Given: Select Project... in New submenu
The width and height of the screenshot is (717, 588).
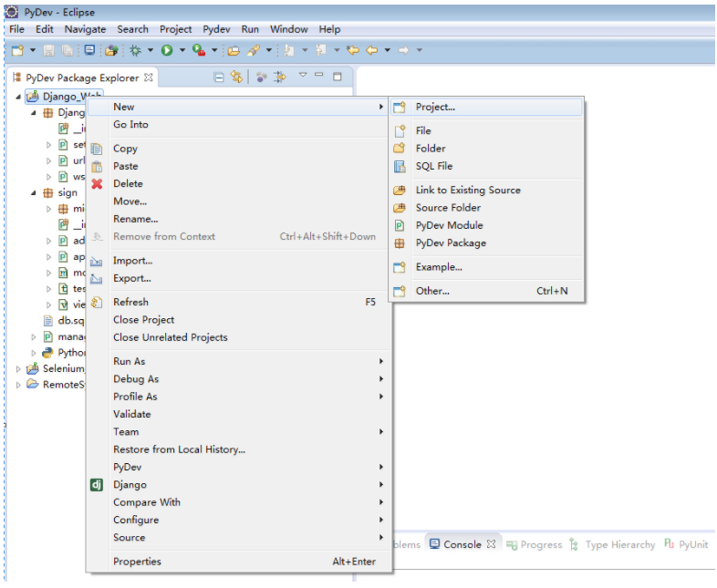Looking at the screenshot, I should point(486,107).
